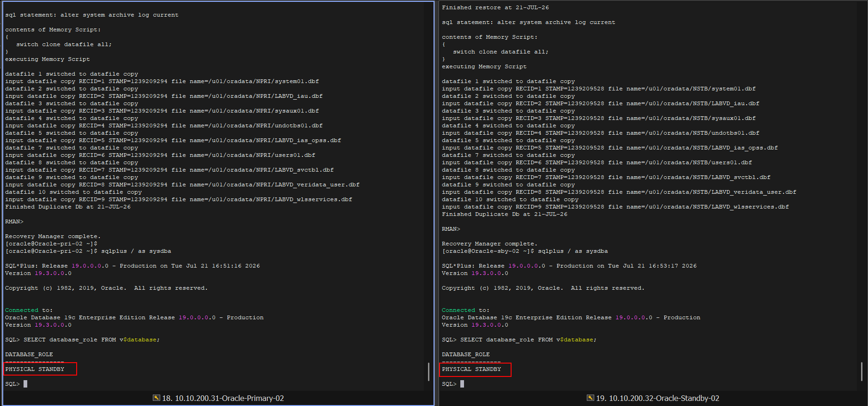Click the scrollbar thumb of the Standby-02 terminal
This screenshot has width=868, height=406.
pyautogui.click(x=862, y=372)
